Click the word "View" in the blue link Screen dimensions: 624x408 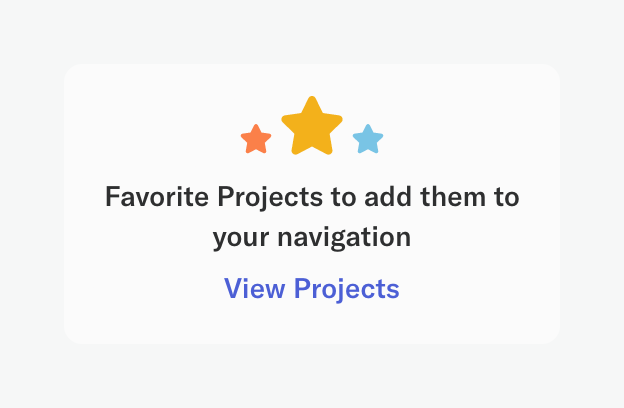point(254,289)
